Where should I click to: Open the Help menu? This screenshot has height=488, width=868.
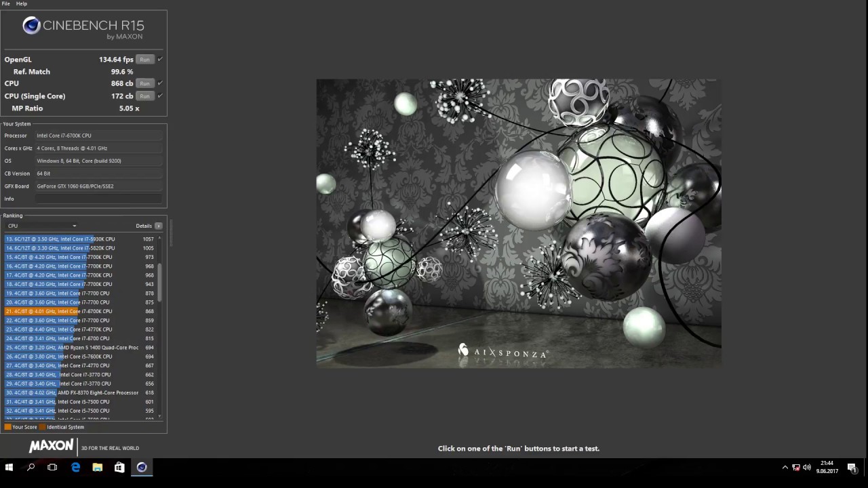(22, 3)
